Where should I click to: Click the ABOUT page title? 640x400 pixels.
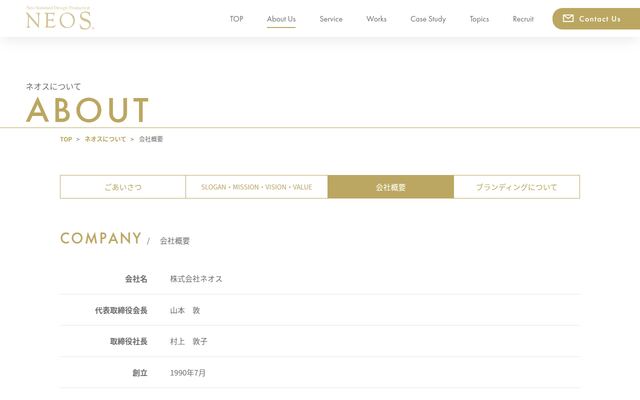[87, 110]
